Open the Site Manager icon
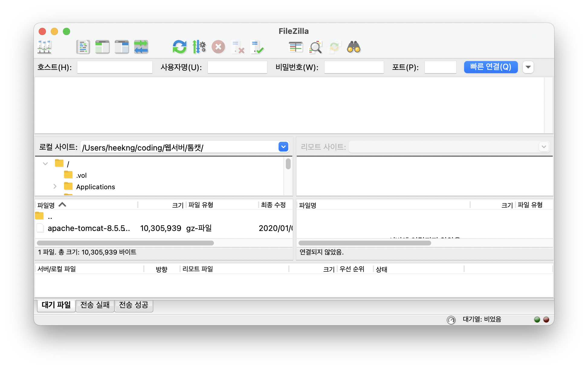Image resolution: width=588 pixels, height=370 pixels. [x=44, y=47]
